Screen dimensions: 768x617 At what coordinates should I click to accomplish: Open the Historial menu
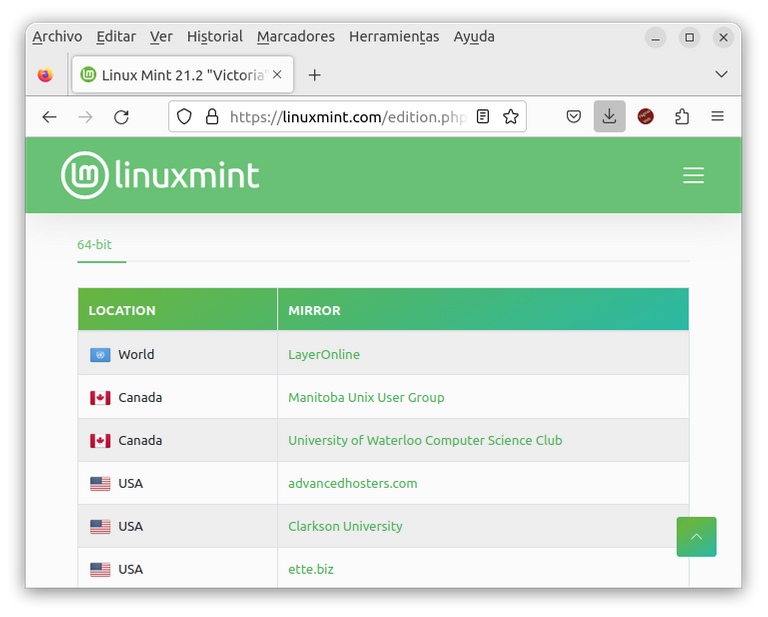pyautogui.click(x=215, y=37)
